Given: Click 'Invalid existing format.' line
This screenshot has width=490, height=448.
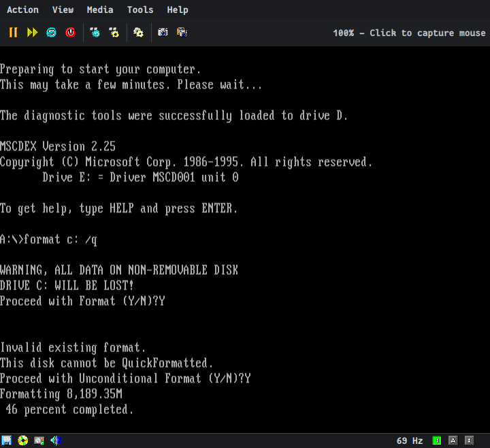Looking at the screenshot, I should (x=73, y=348).
